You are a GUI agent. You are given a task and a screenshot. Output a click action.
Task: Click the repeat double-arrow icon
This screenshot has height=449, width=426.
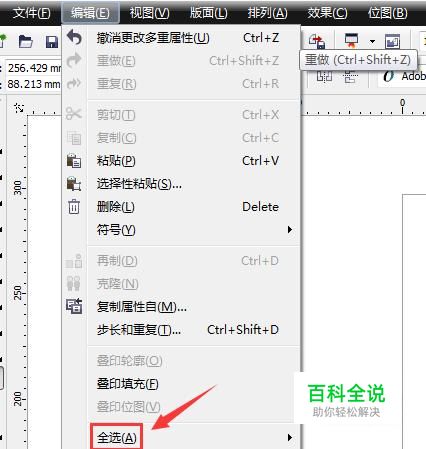coord(74,83)
